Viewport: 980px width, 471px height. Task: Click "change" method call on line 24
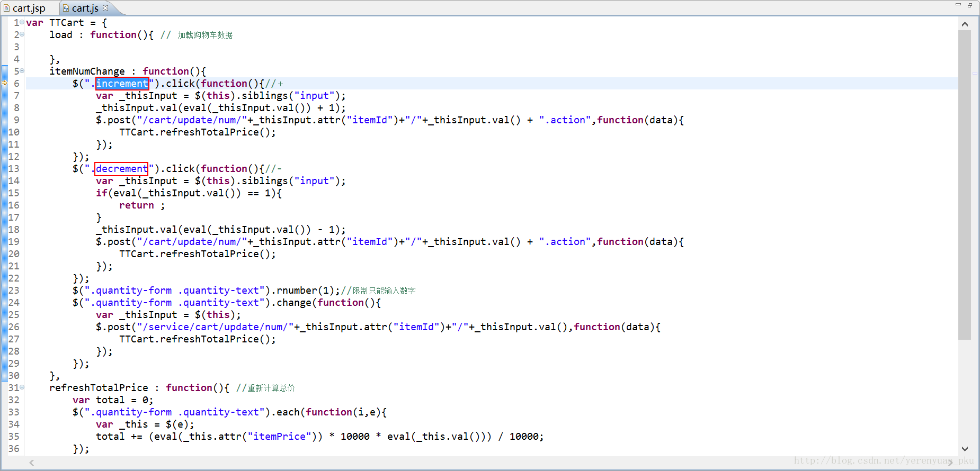pyautogui.click(x=294, y=303)
